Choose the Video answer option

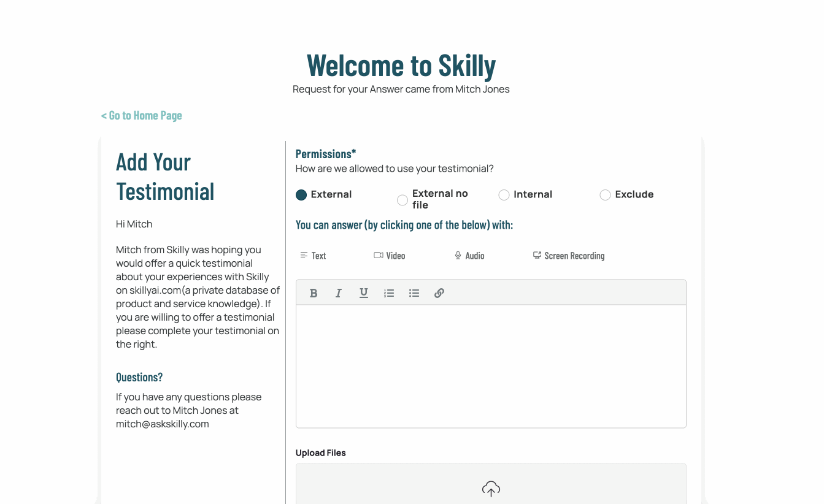click(390, 256)
